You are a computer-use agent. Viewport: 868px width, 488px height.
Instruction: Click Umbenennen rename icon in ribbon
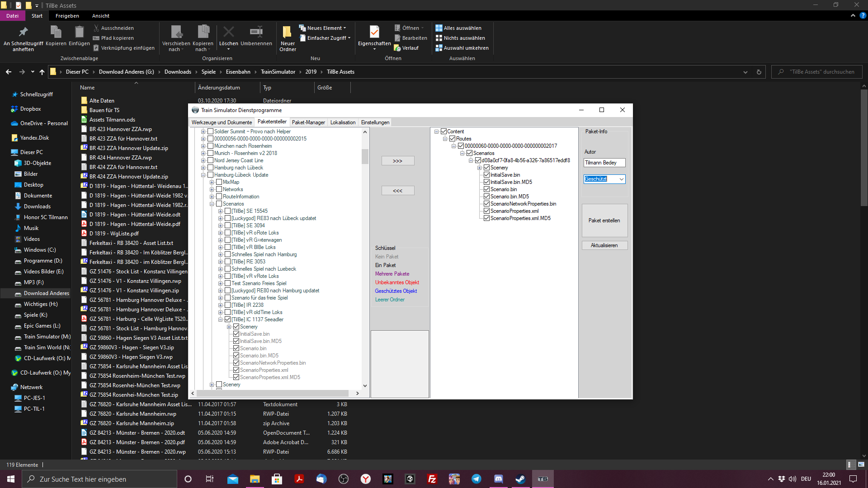coord(256,33)
